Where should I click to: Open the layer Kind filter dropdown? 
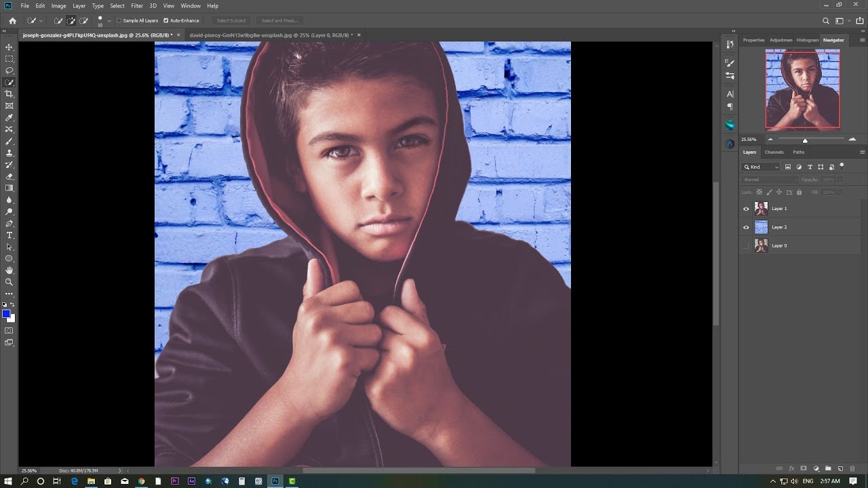(762, 167)
